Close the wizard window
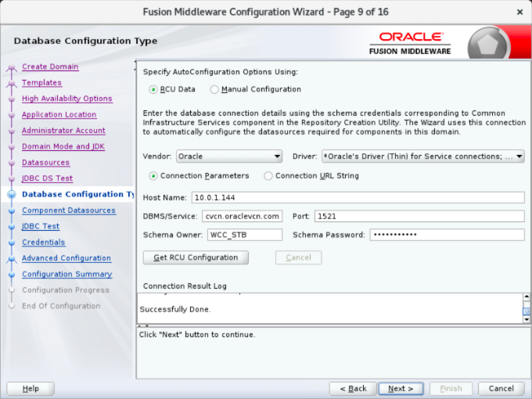This screenshot has height=399, width=532. pyautogui.click(x=519, y=13)
